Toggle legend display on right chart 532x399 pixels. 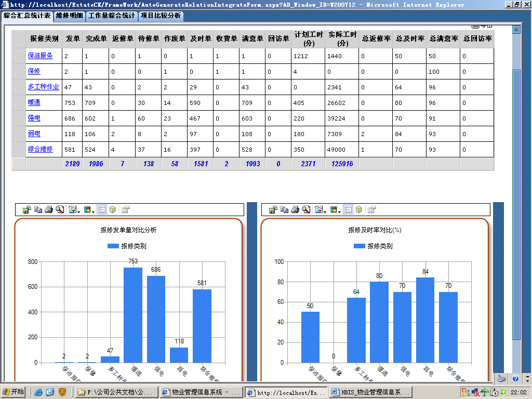pyautogui.click(x=349, y=209)
